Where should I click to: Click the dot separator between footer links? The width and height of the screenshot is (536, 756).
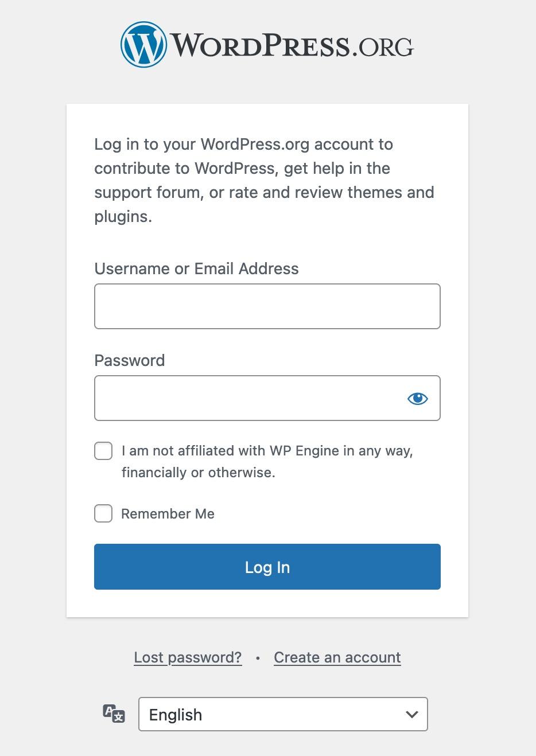[x=258, y=658]
